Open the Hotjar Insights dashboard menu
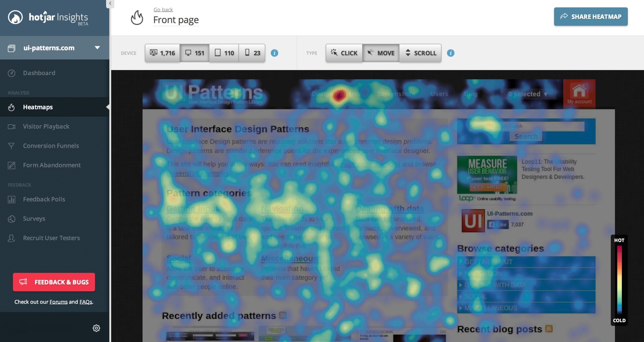This screenshot has width=644, height=342. click(x=39, y=72)
